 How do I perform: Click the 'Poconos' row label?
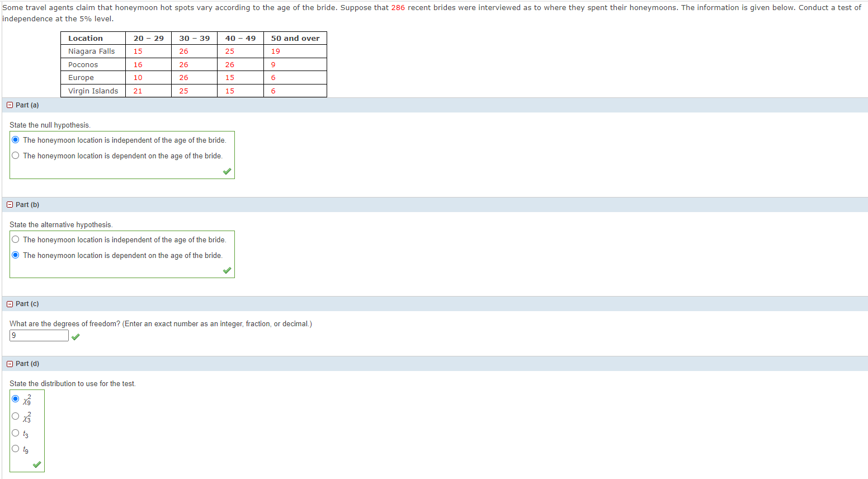click(x=83, y=65)
